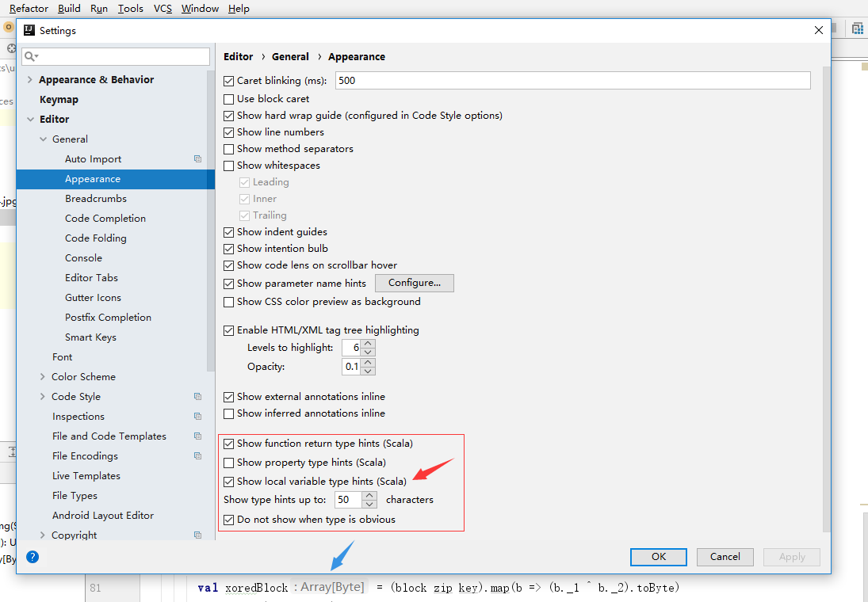The height and width of the screenshot is (602, 868).
Task: Open Live Templates settings
Action: [86, 476]
